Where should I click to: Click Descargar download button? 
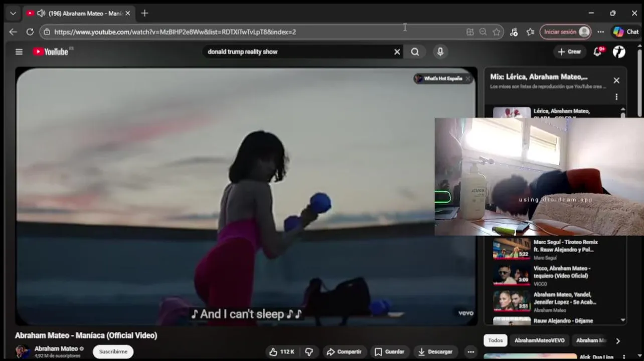(435, 351)
